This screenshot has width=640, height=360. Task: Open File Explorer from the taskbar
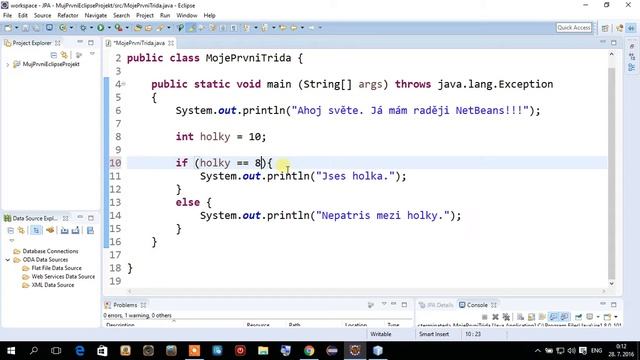(263, 351)
